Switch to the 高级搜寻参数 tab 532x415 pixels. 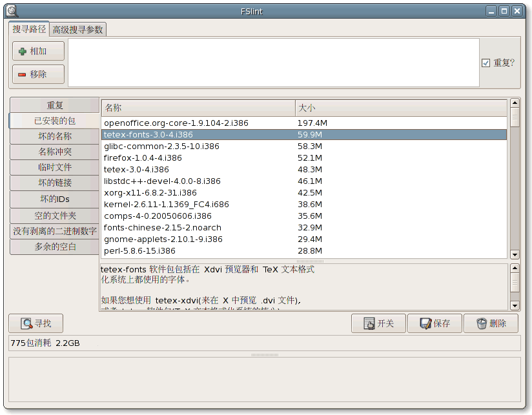click(79, 29)
